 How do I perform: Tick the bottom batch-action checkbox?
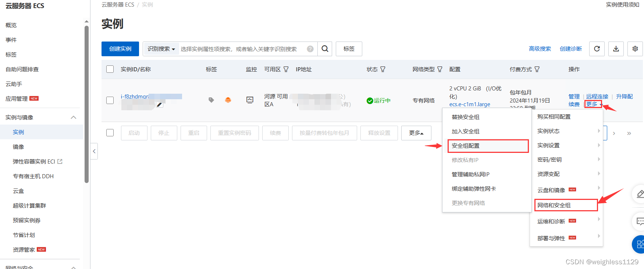click(x=110, y=133)
